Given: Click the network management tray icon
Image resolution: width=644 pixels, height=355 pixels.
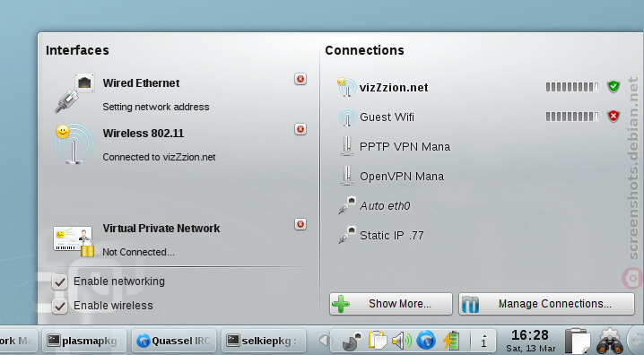Looking at the screenshot, I should tap(352, 341).
